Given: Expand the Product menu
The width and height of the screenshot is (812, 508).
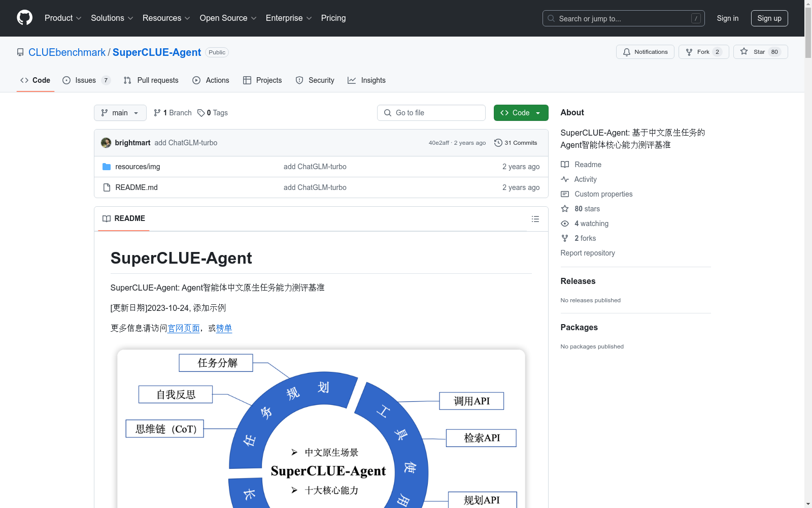Looking at the screenshot, I should point(63,18).
